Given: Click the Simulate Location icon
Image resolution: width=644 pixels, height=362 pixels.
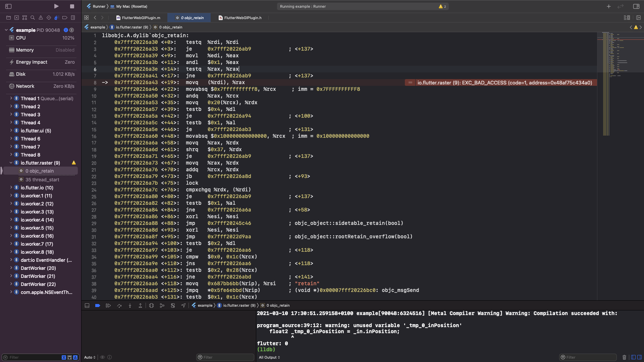Looking at the screenshot, I should click(x=183, y=305).
